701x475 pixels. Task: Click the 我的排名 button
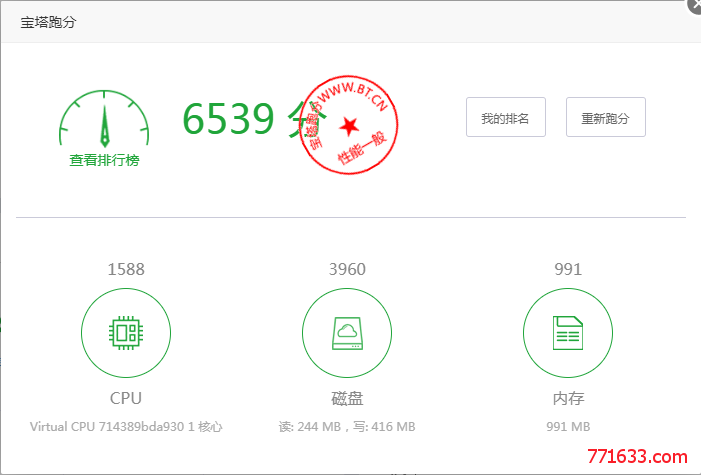506,117
